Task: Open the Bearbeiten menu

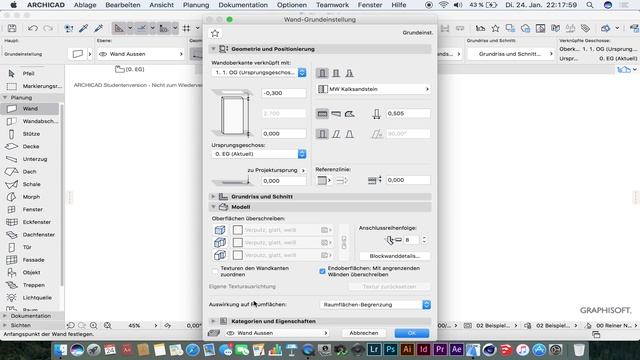Action: [122, 5]
